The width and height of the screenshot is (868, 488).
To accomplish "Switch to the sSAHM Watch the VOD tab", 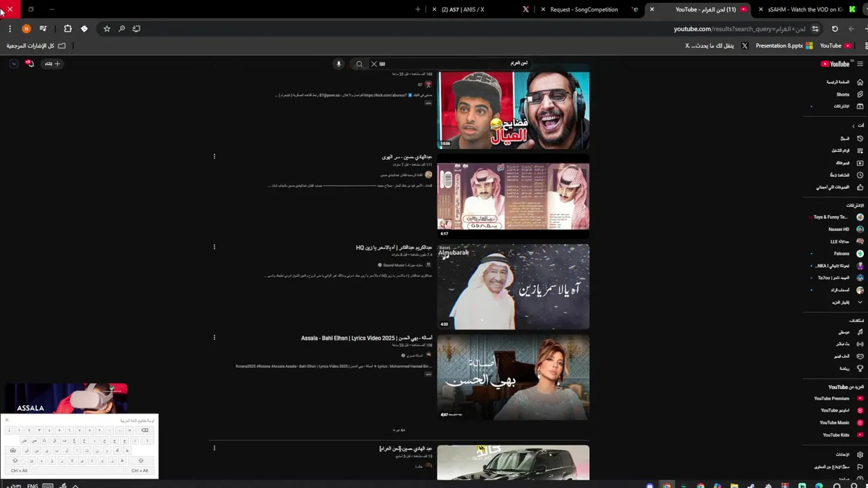I will [805, 9].
